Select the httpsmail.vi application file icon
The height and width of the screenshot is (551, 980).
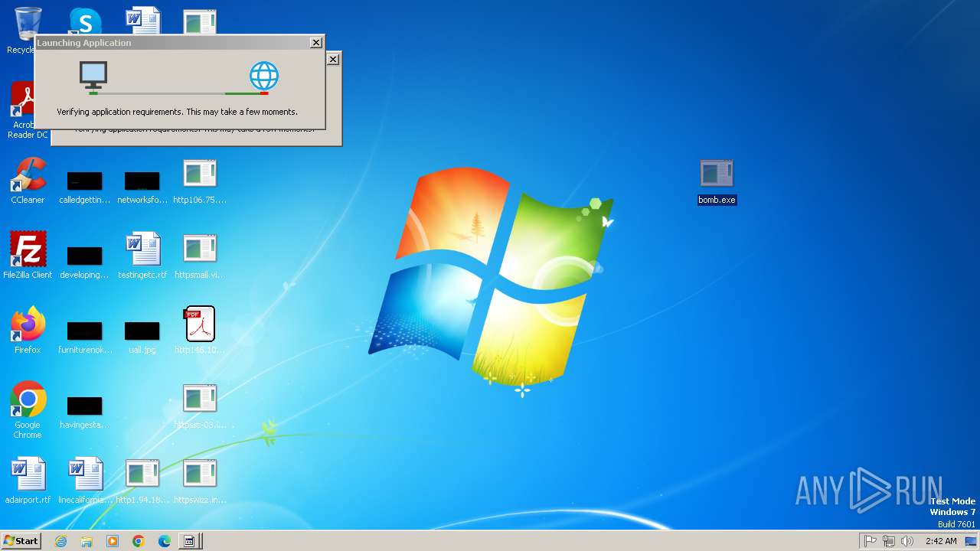coord(200,257)
